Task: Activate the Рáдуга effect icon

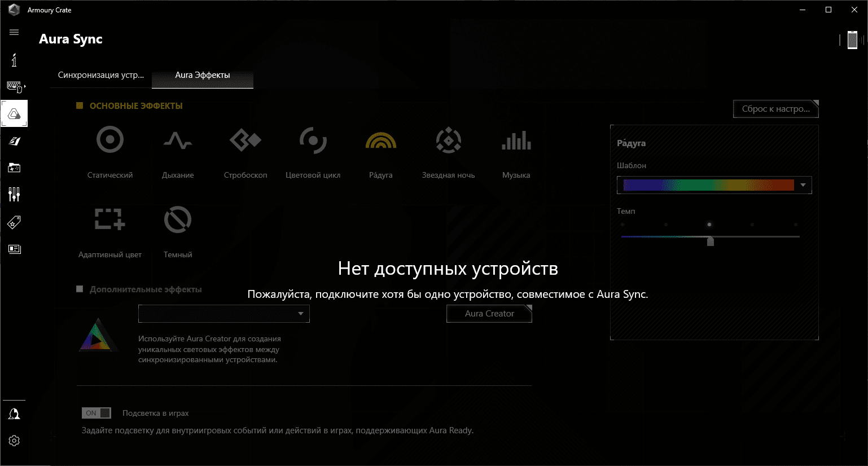Action: click(x=381, y=140)
